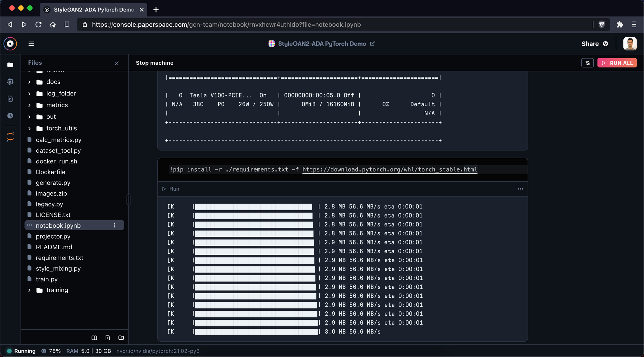Expand the docs folder
644x357 pixels.
pos(29,82)
